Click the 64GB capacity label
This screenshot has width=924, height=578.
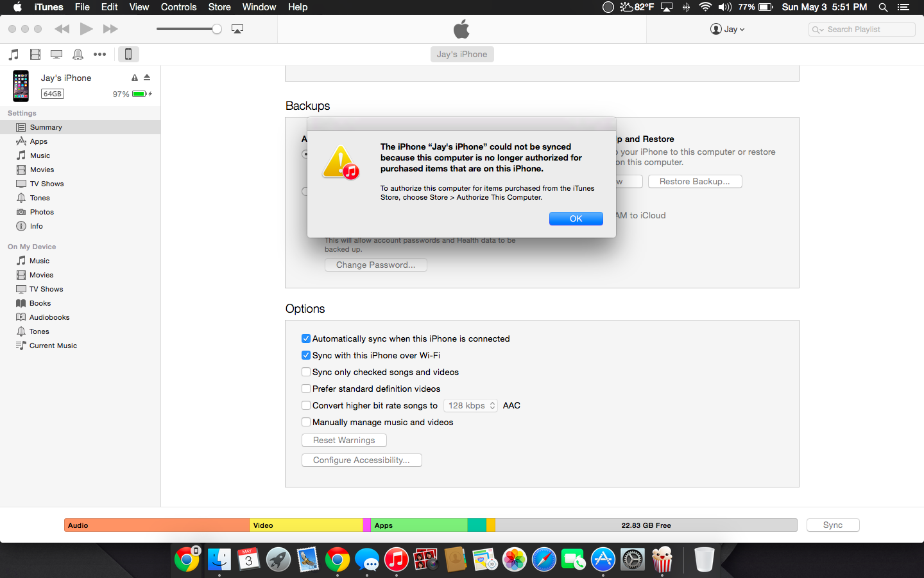pyautogui.click(x=53, y=94)
